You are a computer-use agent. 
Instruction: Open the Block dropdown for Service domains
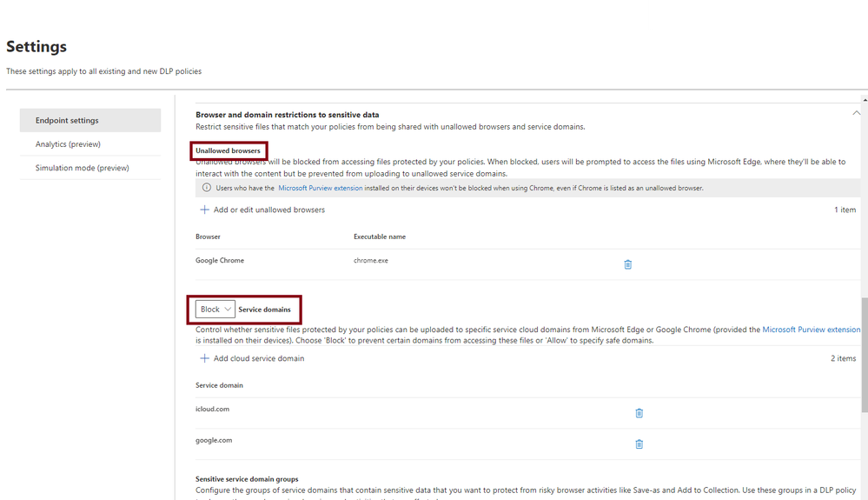point(215,309)
